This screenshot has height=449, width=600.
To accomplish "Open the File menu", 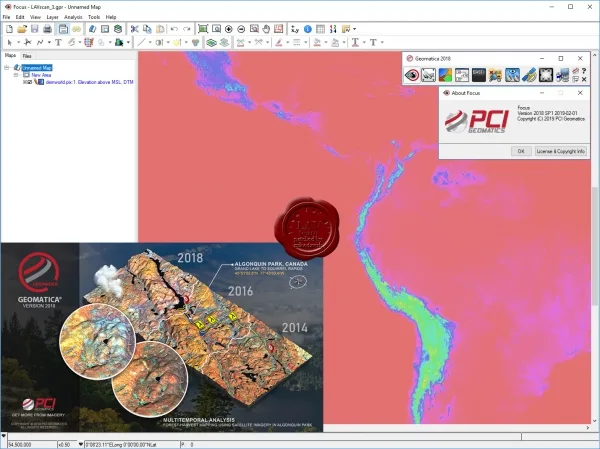I will [6, 17].
